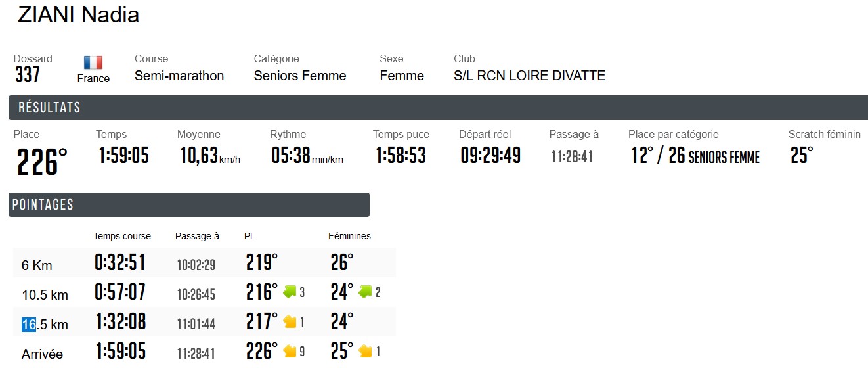Click the Arrivée checkpoint label
Viewport: 868px width, 368px height.
click(x=42, y=354)
